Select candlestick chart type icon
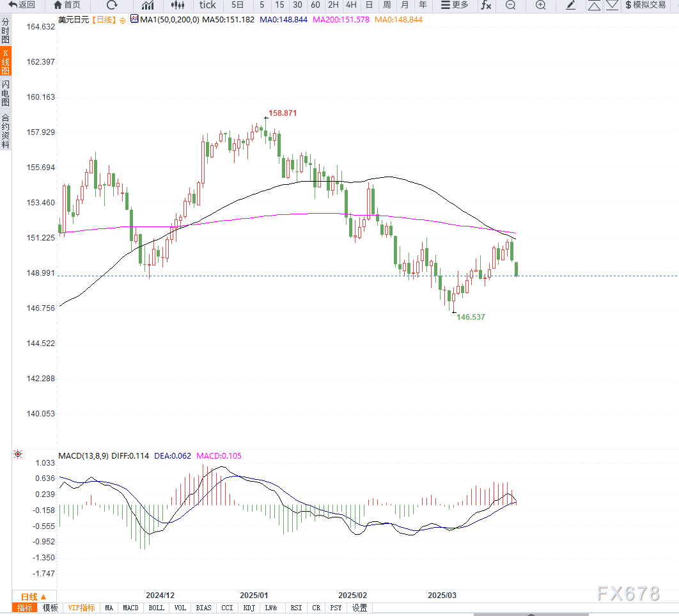Screen dimensions: 679x616 tap(178, 5)
